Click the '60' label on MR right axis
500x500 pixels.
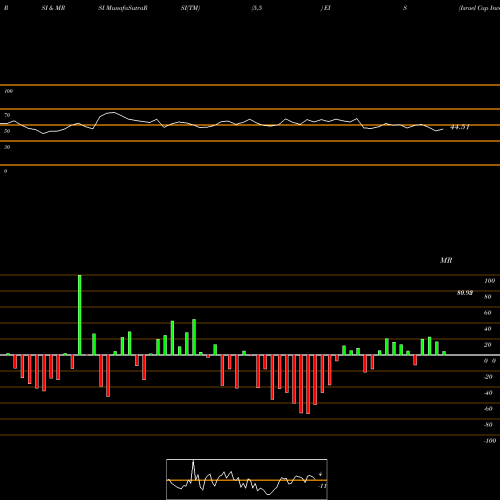[x=487, y=313]
